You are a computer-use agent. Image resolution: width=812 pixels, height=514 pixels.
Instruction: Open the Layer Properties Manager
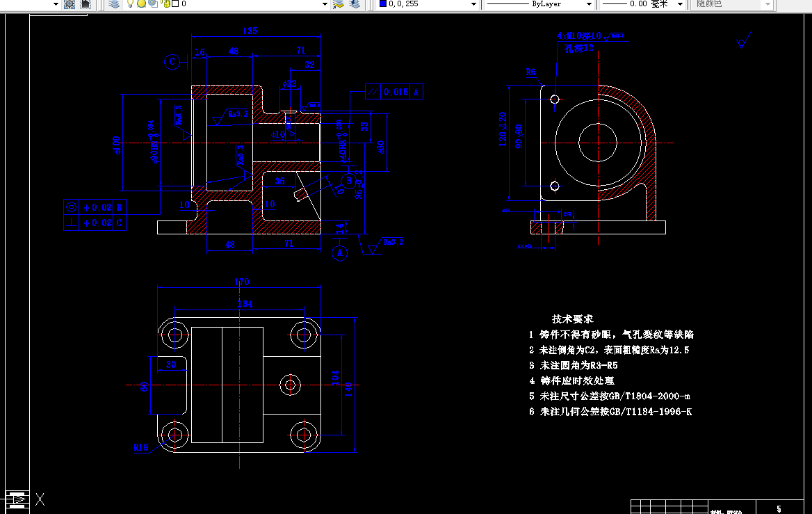[67, 5]
